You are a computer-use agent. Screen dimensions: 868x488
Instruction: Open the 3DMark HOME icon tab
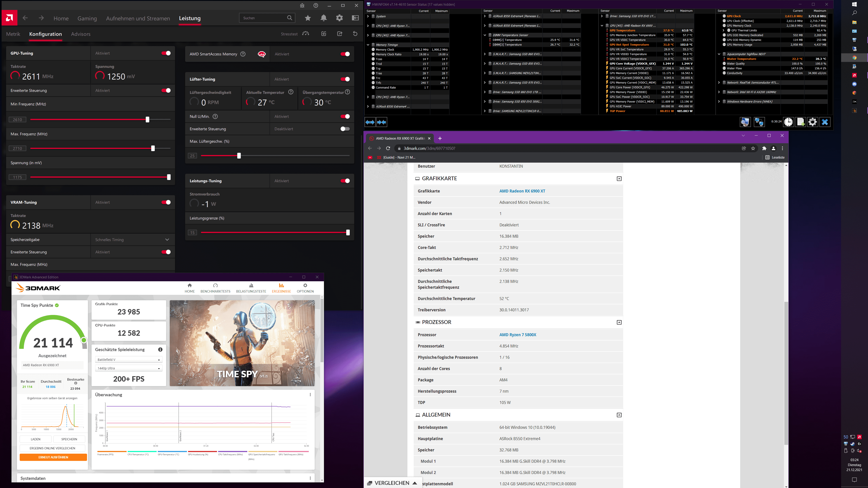(x=190, y=288)
